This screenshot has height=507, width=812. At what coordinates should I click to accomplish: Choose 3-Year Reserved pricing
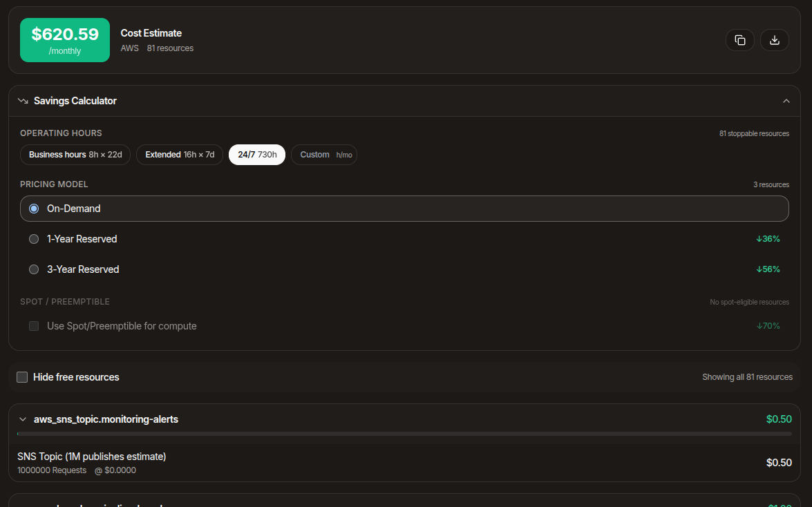(x=404, y=269)
